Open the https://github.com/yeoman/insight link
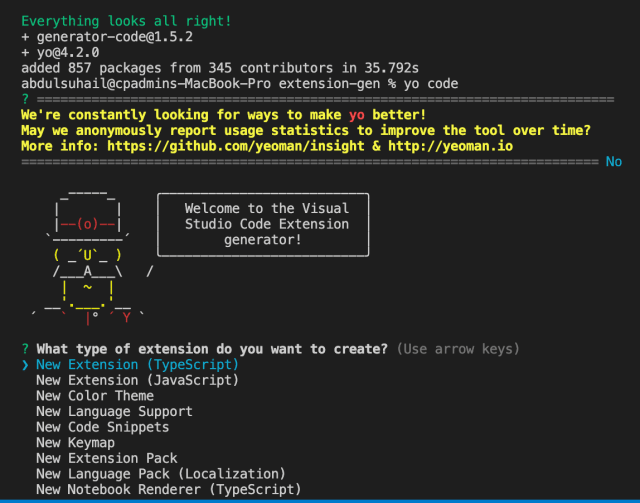 click(236, 146)
